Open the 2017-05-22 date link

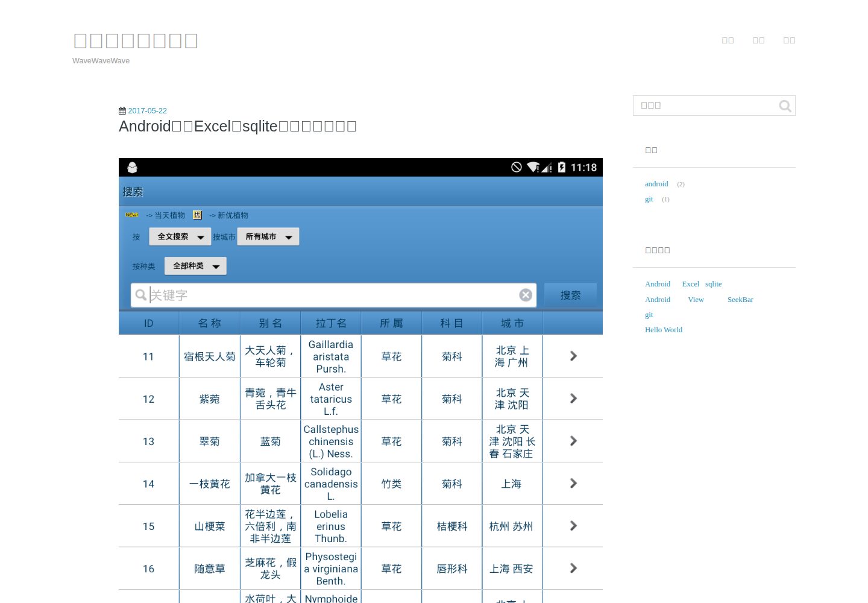[147, 111]
